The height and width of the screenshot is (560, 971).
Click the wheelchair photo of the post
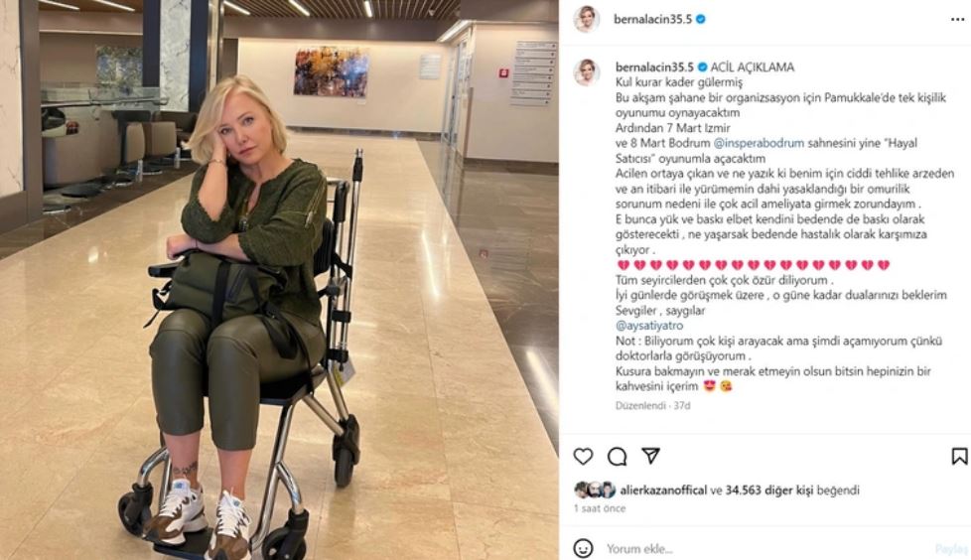click(x=279, y=280)
